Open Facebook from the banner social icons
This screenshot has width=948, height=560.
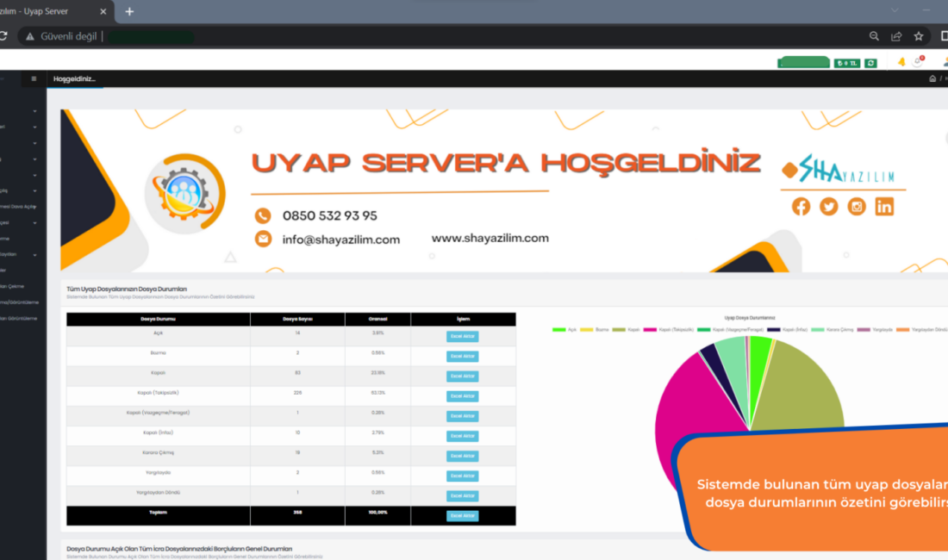(801, 206)
